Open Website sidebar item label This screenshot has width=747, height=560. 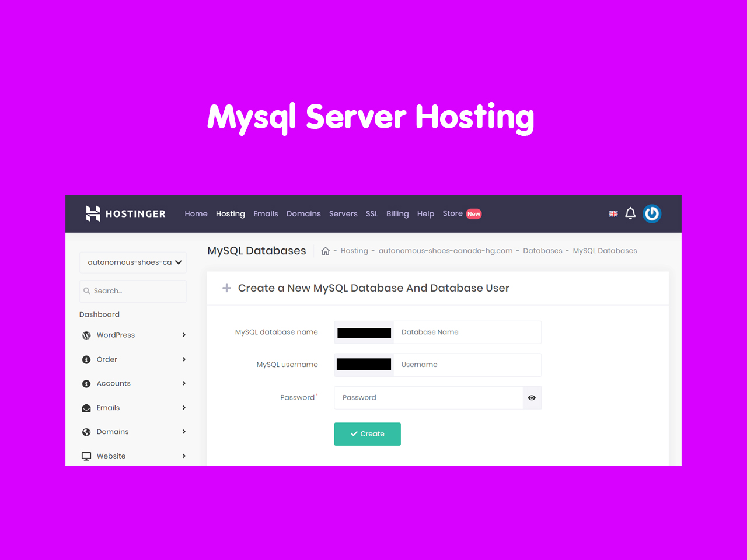pos(111,456)
